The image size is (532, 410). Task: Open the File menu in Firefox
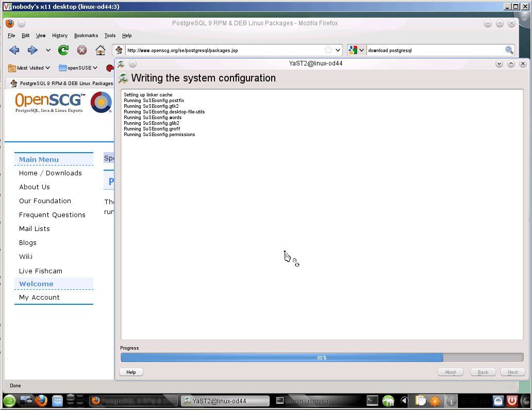click(11, 35)
